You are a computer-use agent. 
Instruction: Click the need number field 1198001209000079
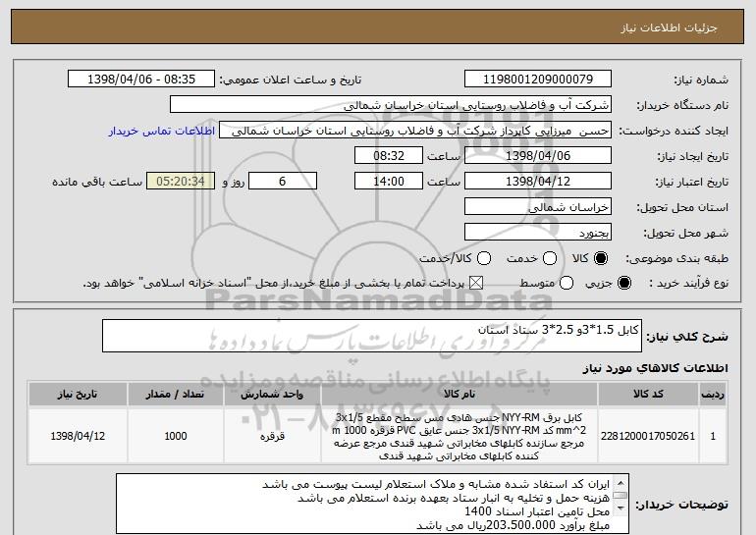pos(538,79)
